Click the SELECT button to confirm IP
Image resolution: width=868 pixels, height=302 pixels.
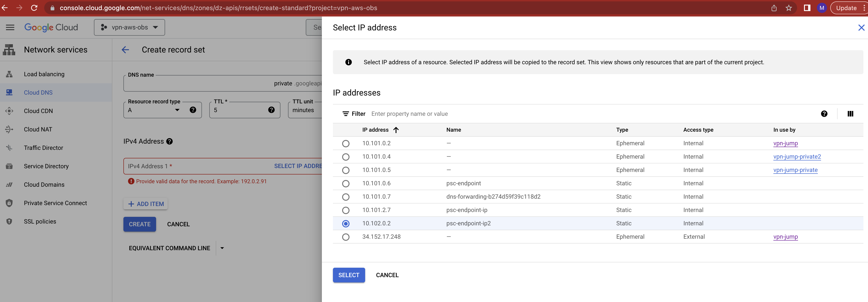click(x=349, y=275)
